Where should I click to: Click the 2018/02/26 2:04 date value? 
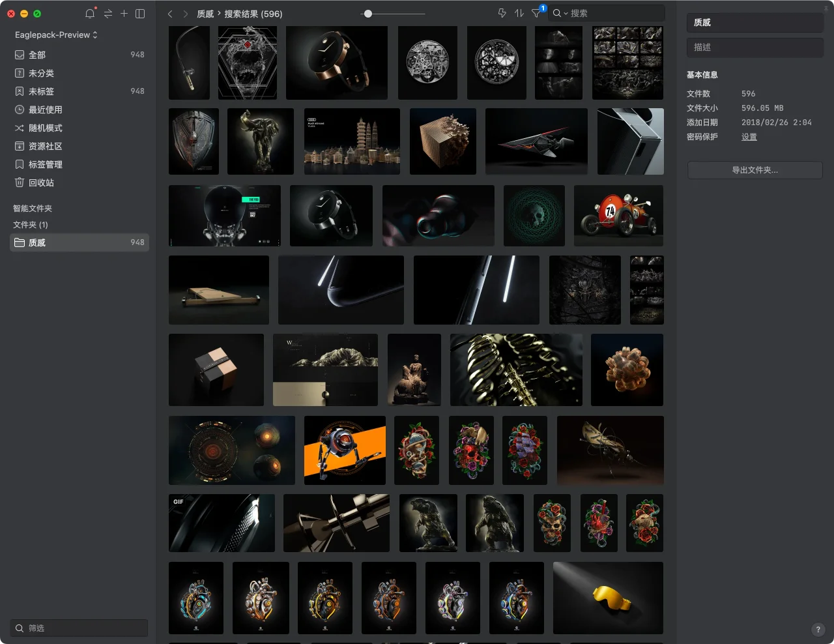point(777,123)
